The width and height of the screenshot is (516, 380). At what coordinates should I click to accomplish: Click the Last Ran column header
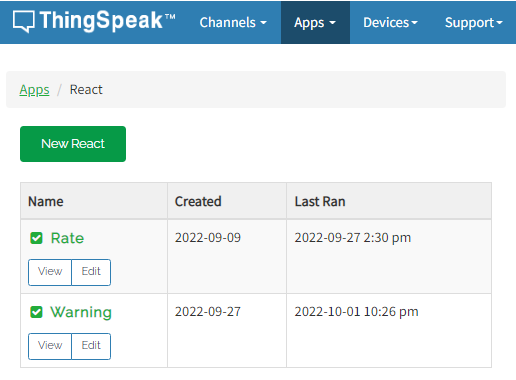320,201
